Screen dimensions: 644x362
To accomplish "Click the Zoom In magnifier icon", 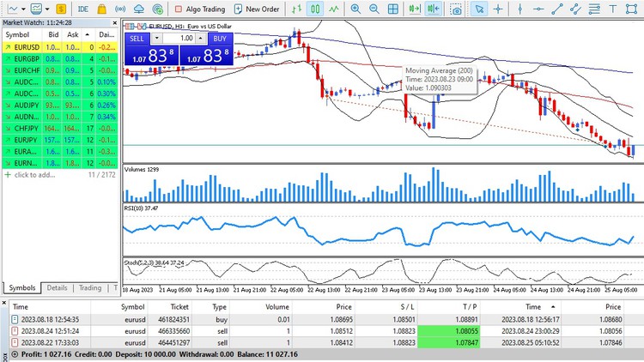I will point(355,9).
